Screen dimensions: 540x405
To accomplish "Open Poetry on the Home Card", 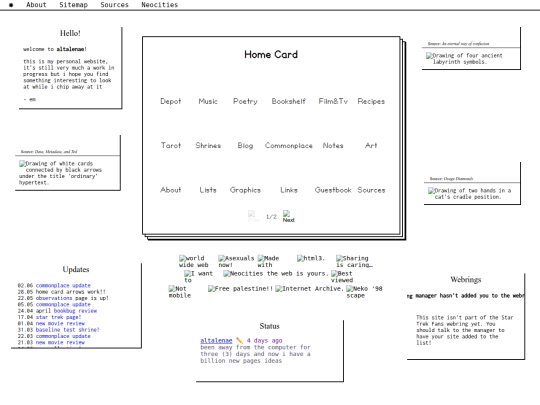I will click(x=245, y=101).
